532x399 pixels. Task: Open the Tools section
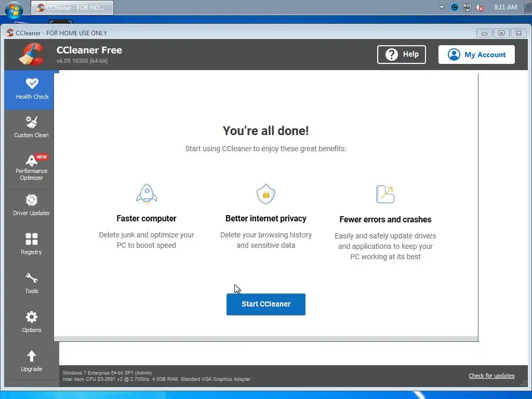coord(31,283)
